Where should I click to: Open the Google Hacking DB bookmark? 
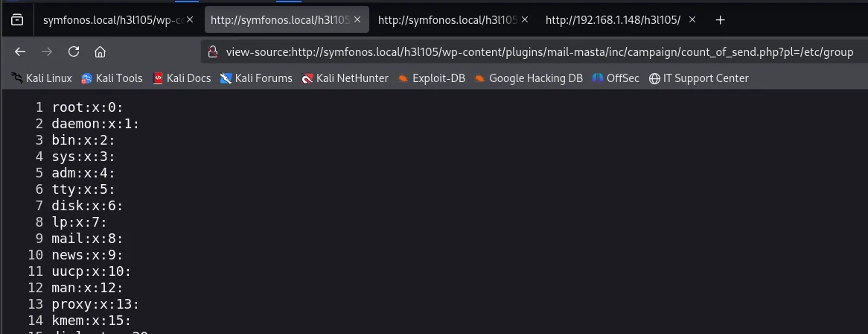pos(528,78)
